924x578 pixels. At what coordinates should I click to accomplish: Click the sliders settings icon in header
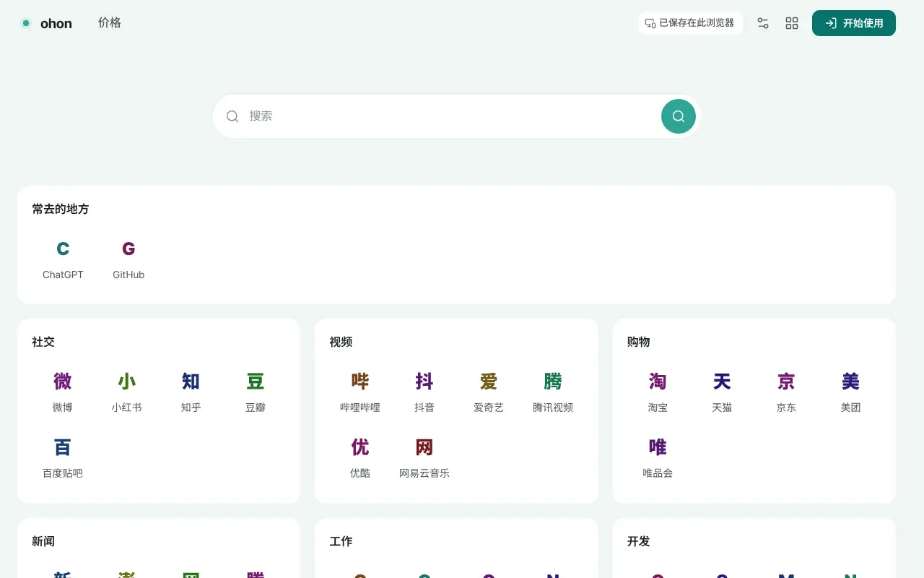(x=763, y=23)
